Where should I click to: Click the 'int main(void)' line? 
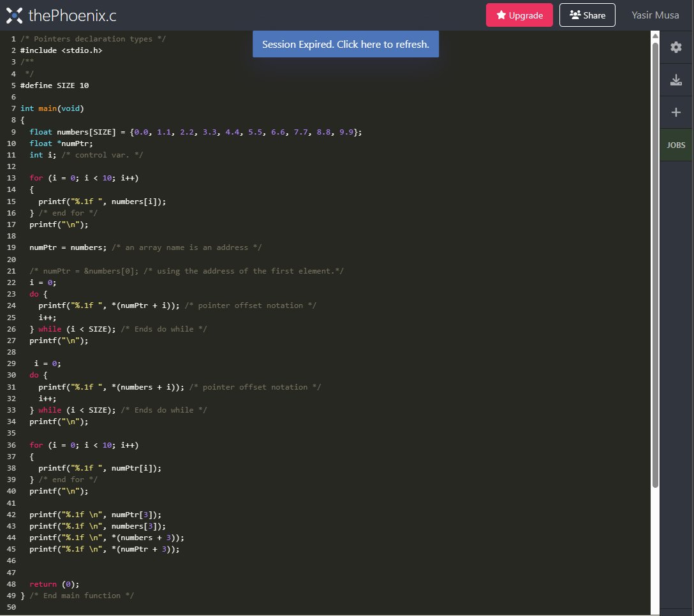(x=52, y=108)
